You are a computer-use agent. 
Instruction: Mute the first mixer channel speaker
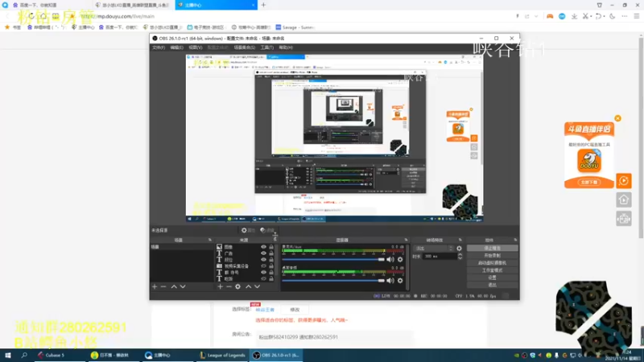pyautogui.click(x=390, y=259)
